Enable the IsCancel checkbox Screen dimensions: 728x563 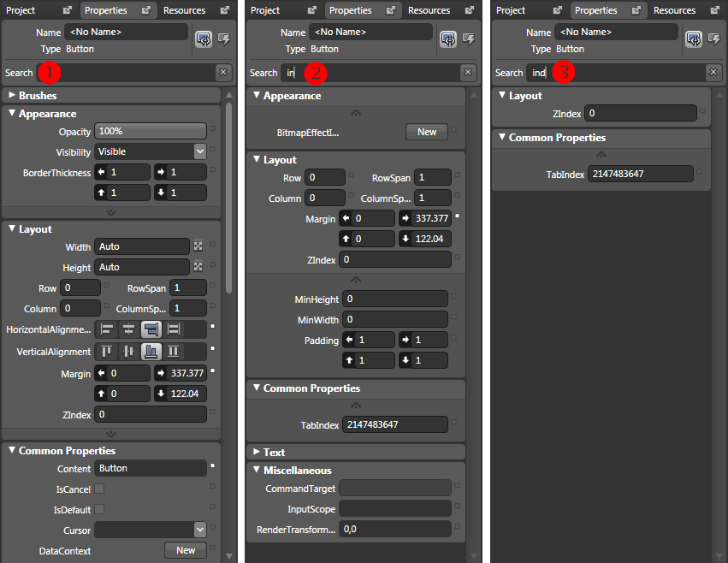point(98,489)
